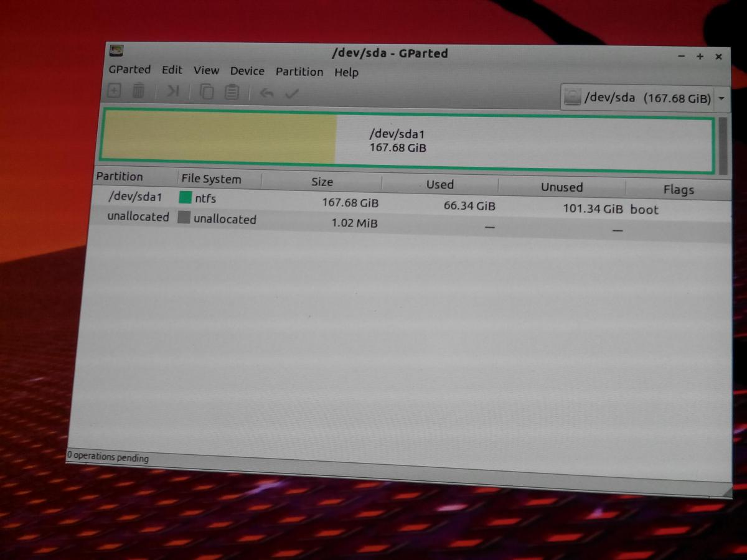Viewport: 747px width, 560px height.
Task: Click the New partition toolbar icon
Action: 115,90
